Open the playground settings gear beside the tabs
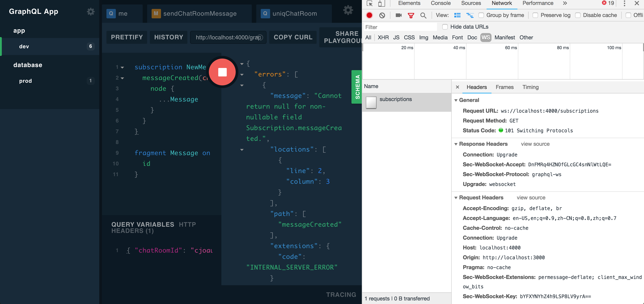This screenshot has height=304, width=644. (348, 10)
